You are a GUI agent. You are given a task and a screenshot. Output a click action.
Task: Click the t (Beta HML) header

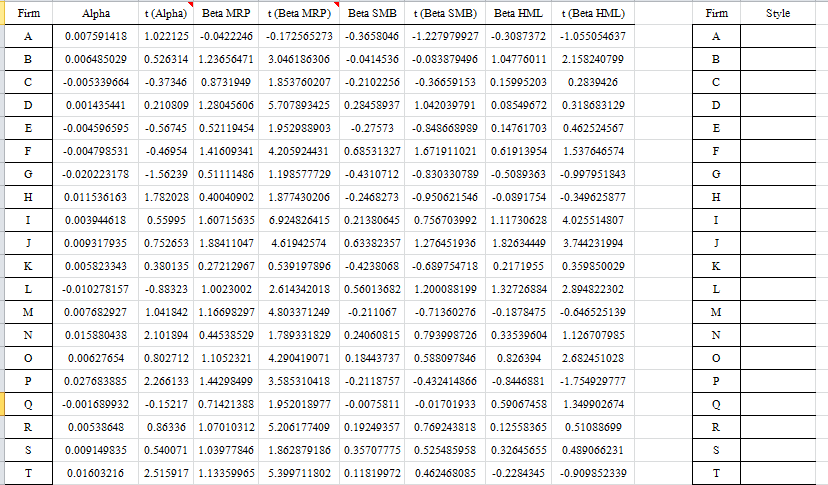point(593,13)
